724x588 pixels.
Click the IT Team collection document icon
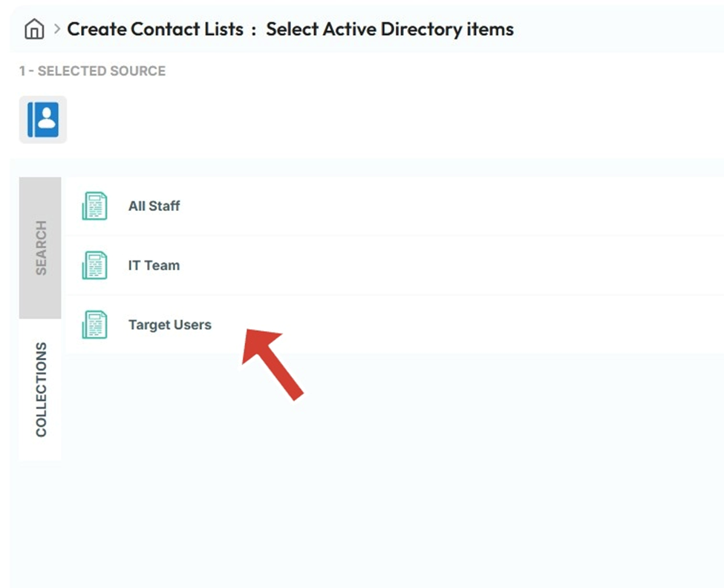[94, 265]
